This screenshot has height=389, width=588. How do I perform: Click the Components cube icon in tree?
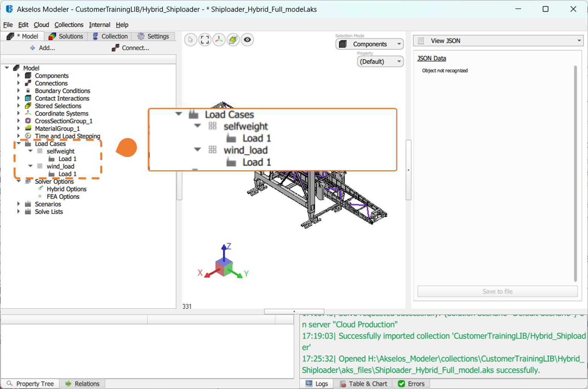coord(28,75)
